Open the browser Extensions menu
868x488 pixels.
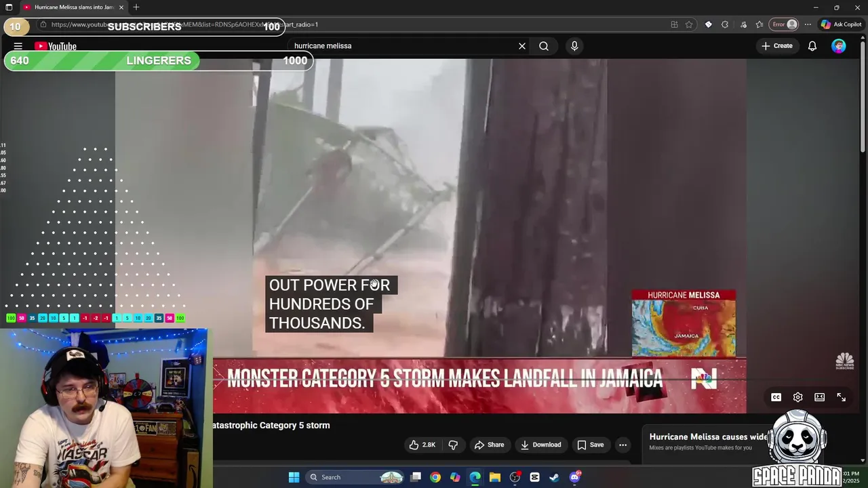(725, 24)
